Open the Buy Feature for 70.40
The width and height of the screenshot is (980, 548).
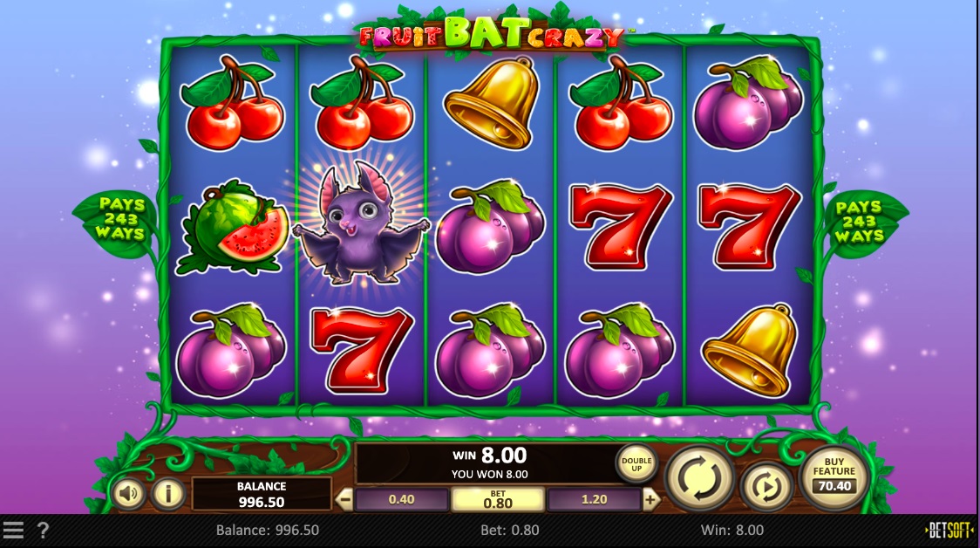tap(834, 477)
